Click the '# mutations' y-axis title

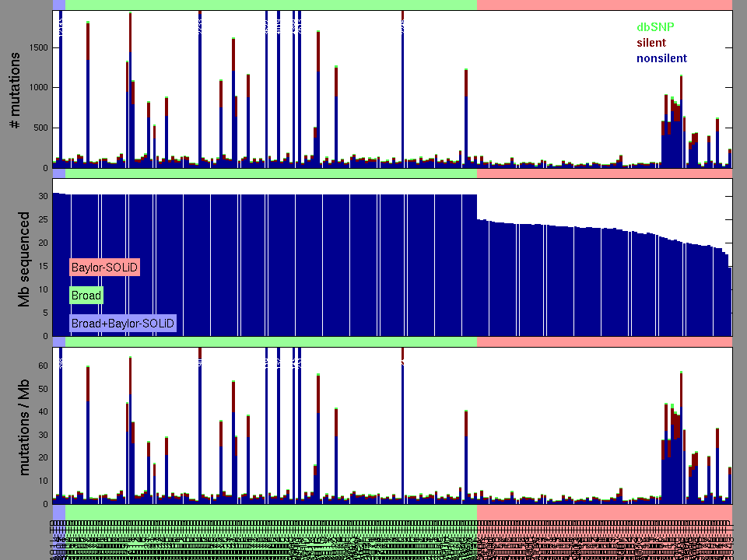click(x=14, y=92)
